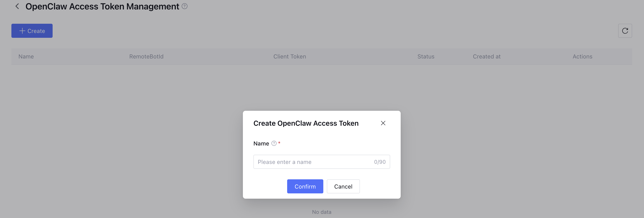Click the dialog title text
This screenshot has height=218, width=644.
click(x=306, y=123)
